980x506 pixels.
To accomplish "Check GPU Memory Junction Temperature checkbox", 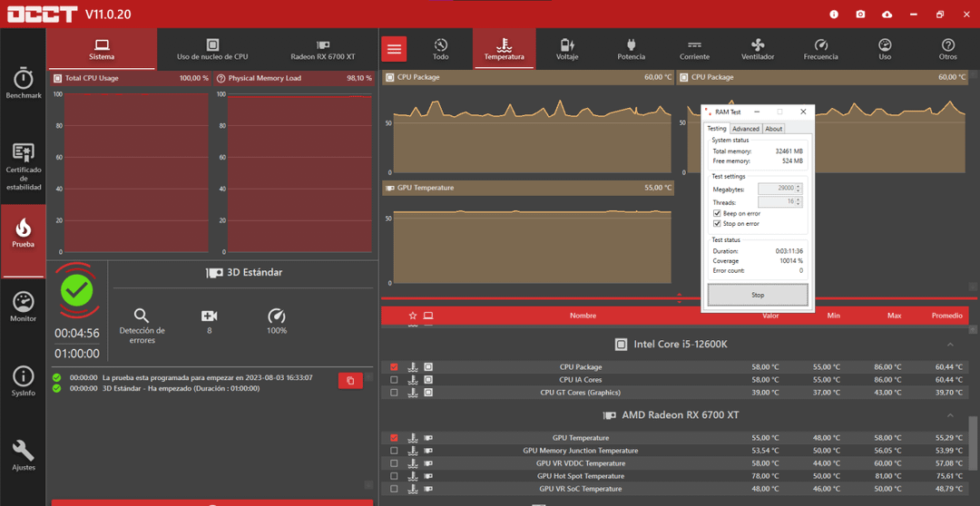I will pos(394,451).
